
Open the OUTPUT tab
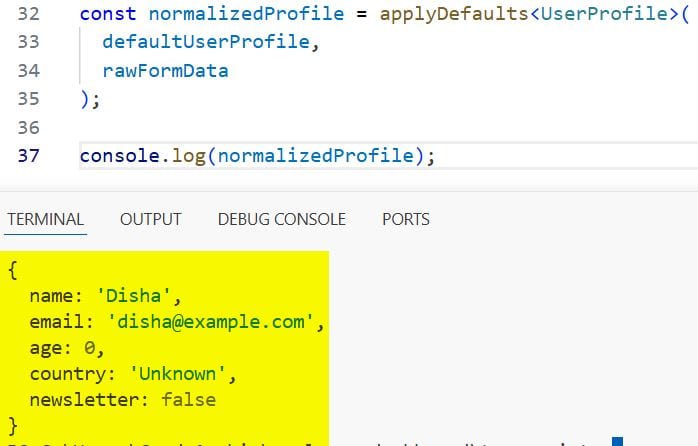coord(150,219)
